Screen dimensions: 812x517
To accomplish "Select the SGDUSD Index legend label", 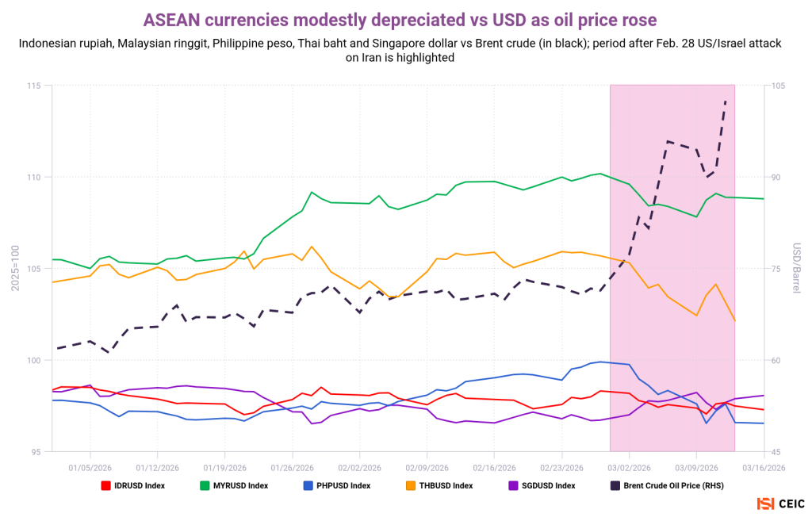I will [x=548, y=485].
